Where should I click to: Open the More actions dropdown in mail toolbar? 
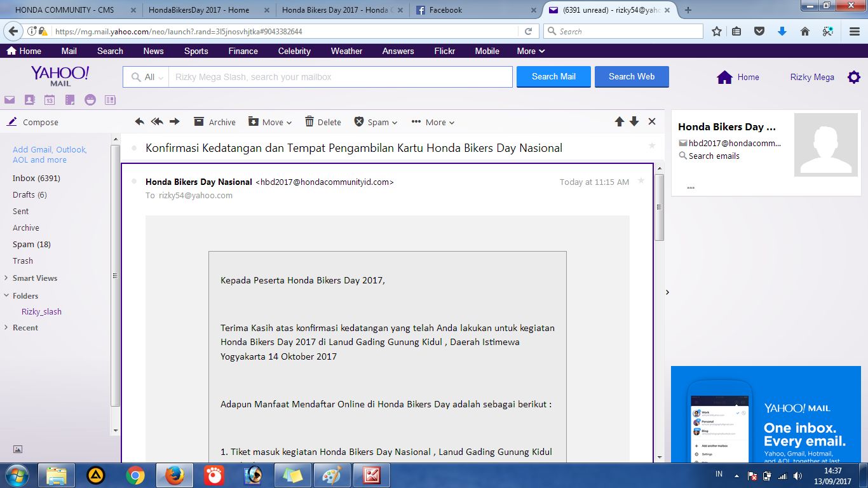click(x=433, y=122)
